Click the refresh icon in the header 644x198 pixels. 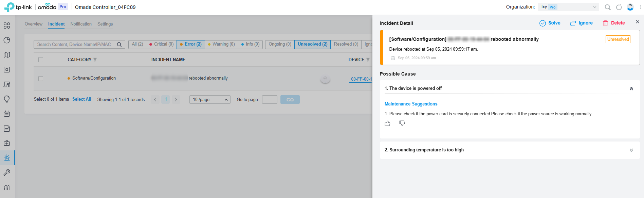click(619, 7)
